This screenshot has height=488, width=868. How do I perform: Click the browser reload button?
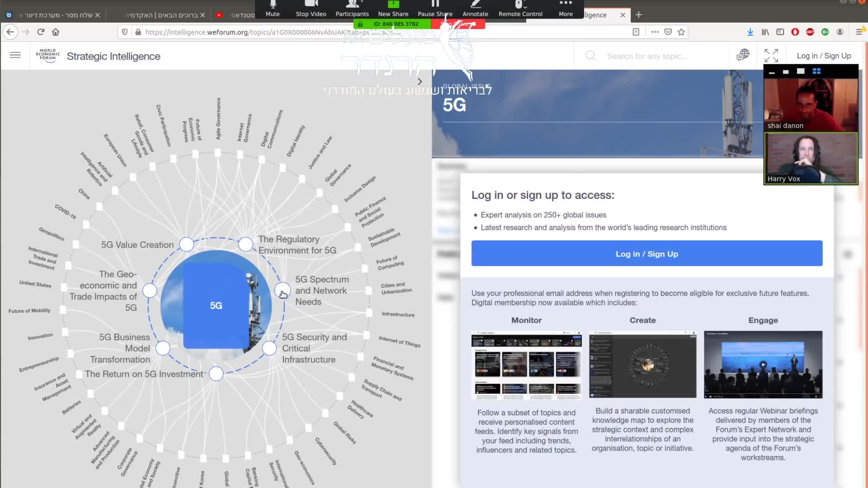[41, 32]
